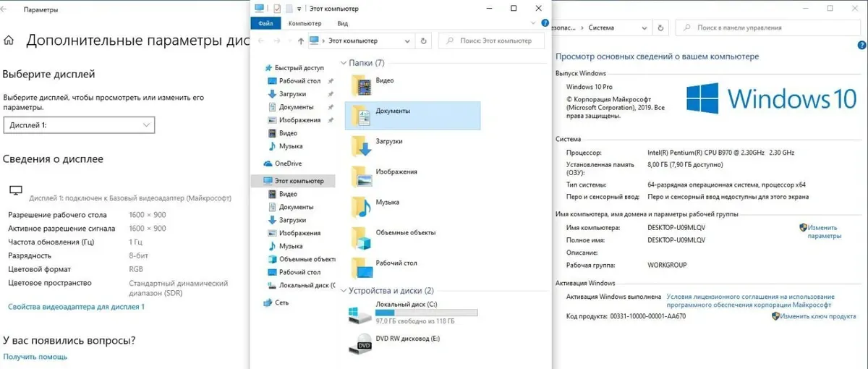Select the Music folder in the main pane
The width and height of the screenshot is (868, 369).
pos(362,206)
